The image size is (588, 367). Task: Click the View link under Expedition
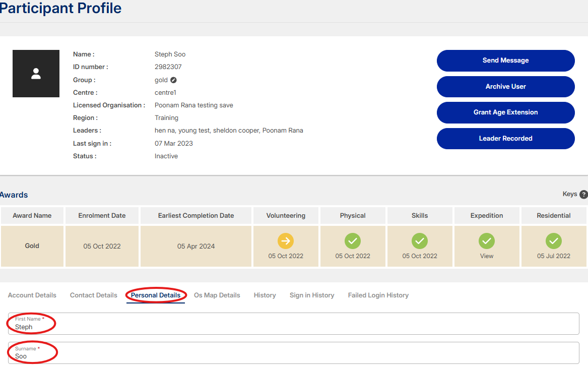[487, 256]
